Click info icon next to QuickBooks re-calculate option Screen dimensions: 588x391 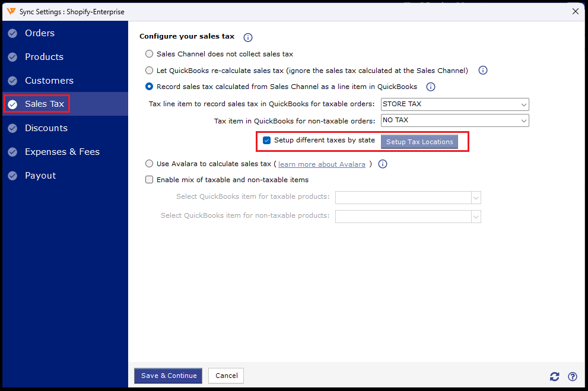tap(483, 71)
